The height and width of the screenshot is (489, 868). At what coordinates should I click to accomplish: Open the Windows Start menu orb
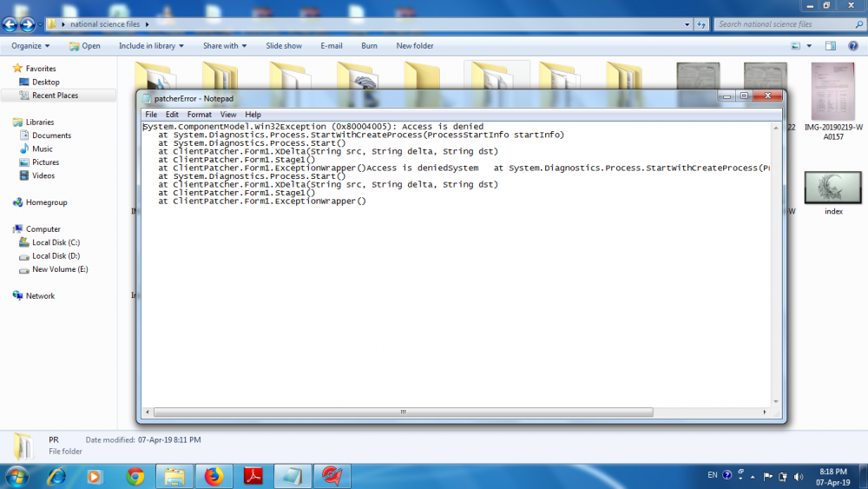[x=16, y=476]
